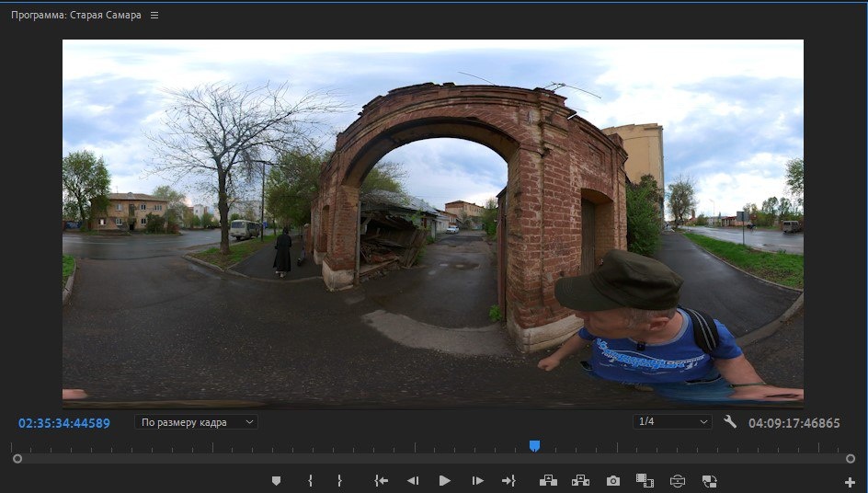Start playback with the Play button
The image size is (868, 493).
(x=444, y=481)
